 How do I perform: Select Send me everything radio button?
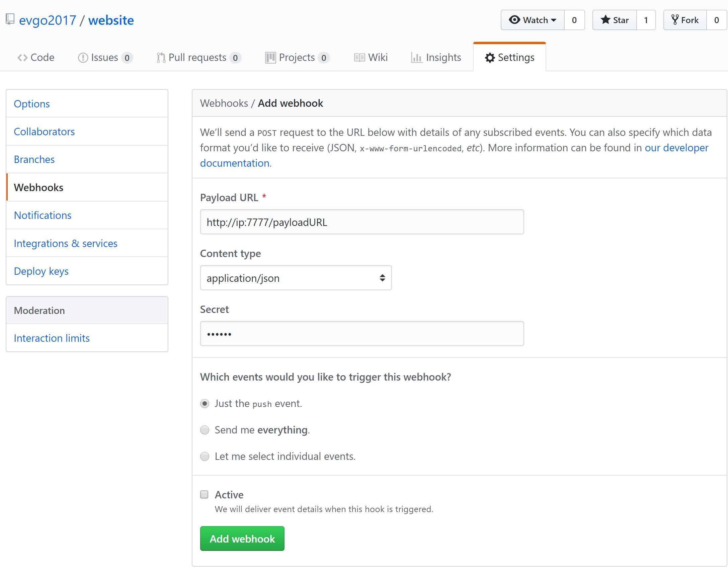tap(205, 429)
